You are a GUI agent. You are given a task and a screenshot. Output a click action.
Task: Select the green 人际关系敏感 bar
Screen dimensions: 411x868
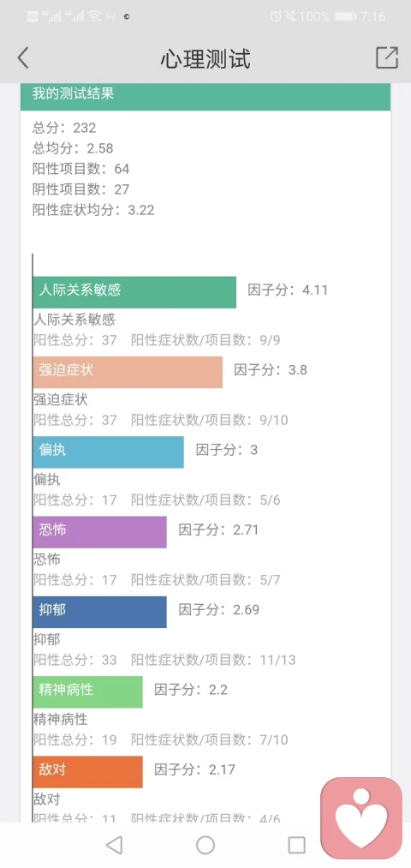[x=134, y=291]
